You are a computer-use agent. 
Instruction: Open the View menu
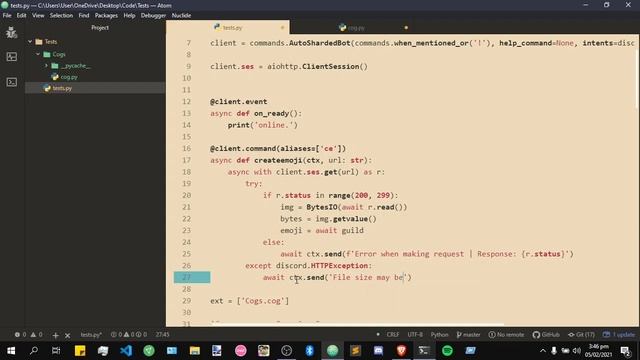click(38, 16)
